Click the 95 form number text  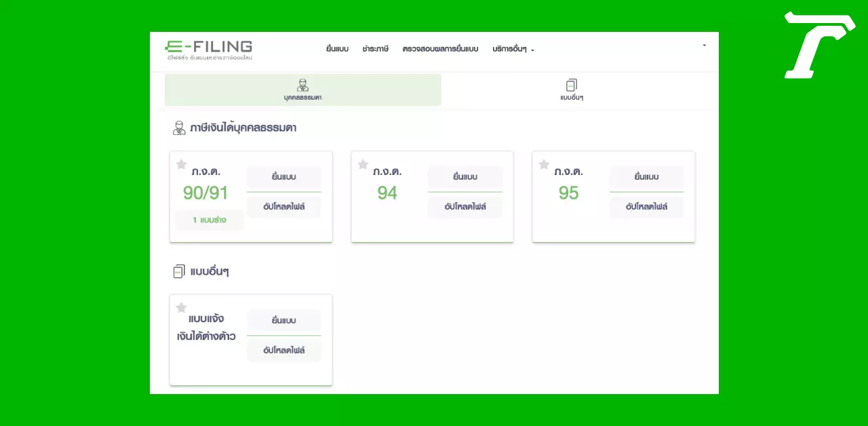tap(568, 193)
